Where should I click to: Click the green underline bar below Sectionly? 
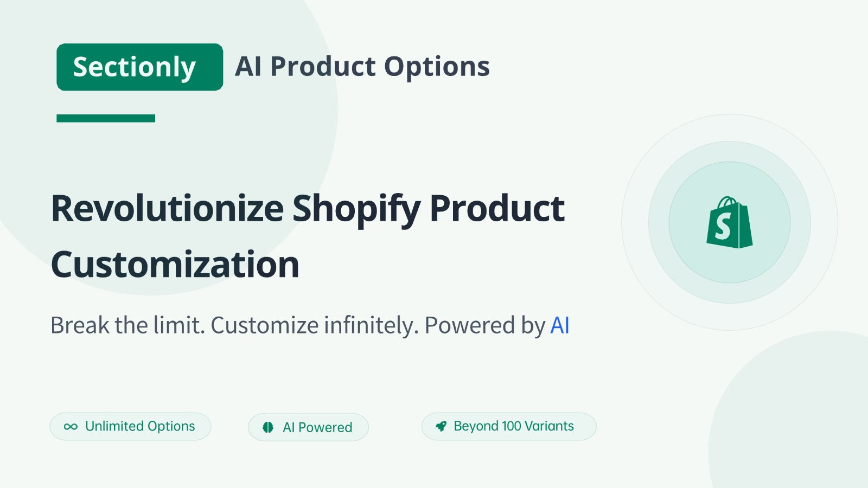click(106, 118)
